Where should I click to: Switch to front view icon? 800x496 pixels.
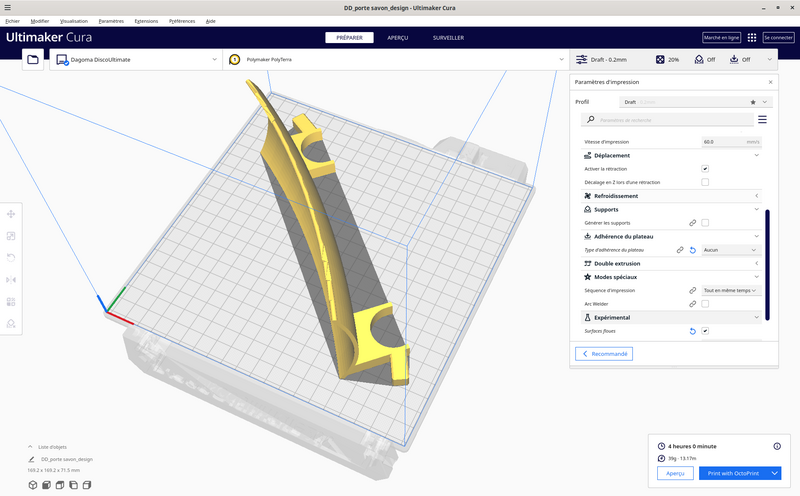click(46, 485)
